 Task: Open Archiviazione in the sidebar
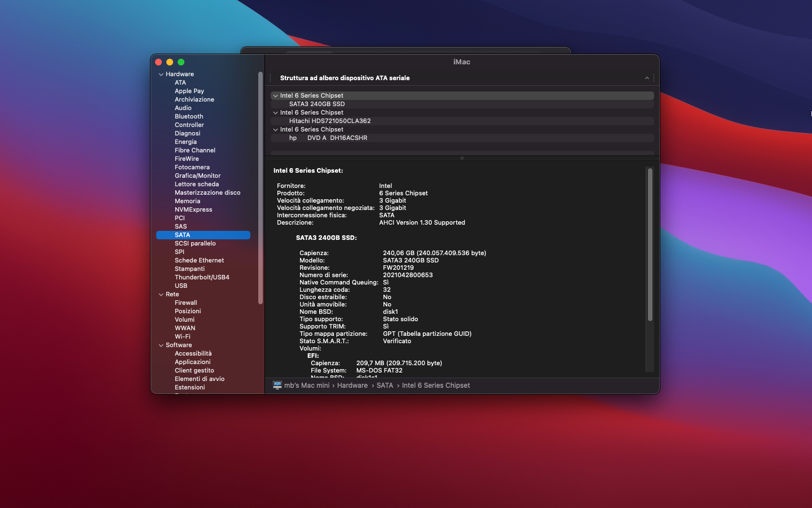click(x=194, y=99)
